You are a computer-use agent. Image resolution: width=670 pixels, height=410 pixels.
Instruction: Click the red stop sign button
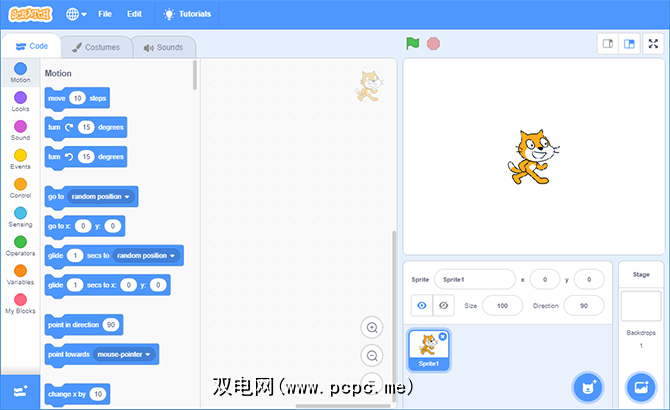(x=433, y=44)
